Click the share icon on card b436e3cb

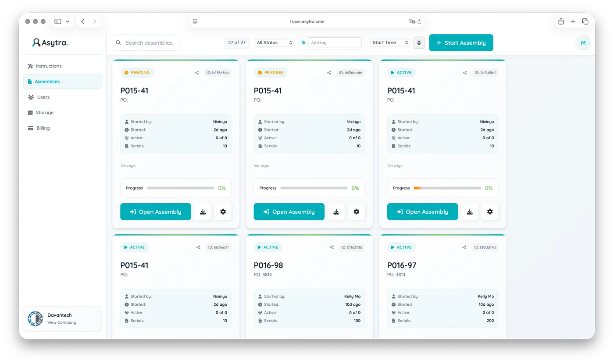[196, 73]
